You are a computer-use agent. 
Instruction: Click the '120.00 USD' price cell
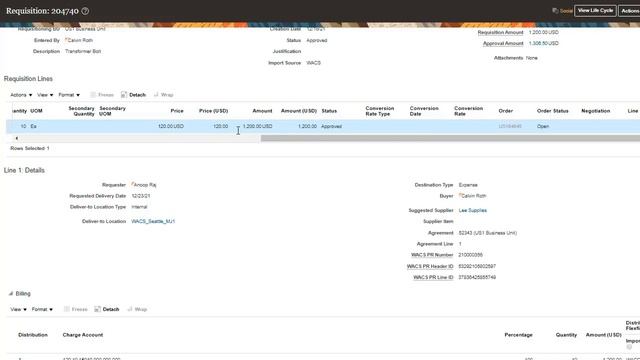pos(171,127)
